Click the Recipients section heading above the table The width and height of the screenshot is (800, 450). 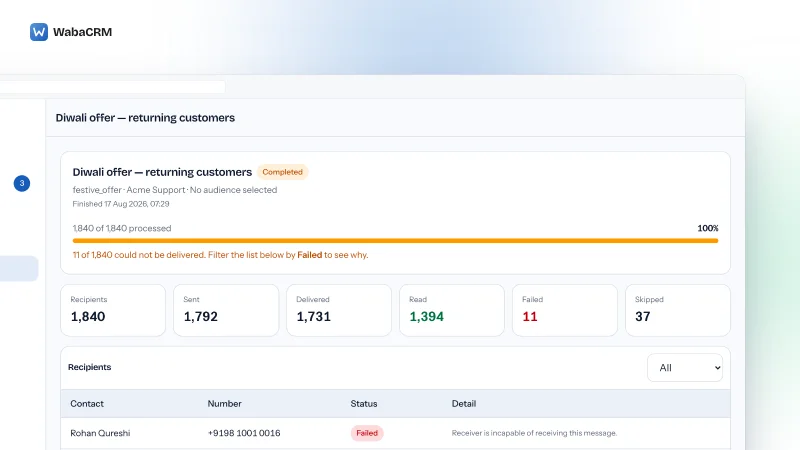click(89, 367)
